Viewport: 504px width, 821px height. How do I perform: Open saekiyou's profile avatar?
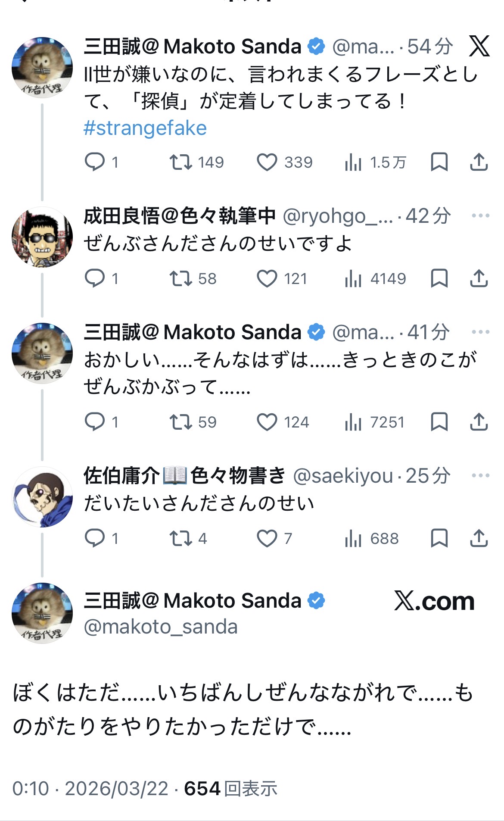[x=42, y=497]
